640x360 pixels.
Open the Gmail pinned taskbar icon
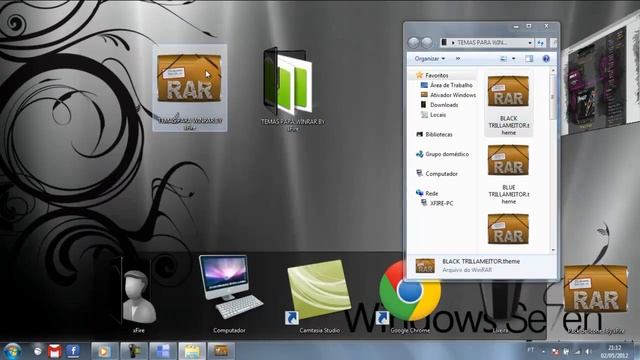pos(55,351)
